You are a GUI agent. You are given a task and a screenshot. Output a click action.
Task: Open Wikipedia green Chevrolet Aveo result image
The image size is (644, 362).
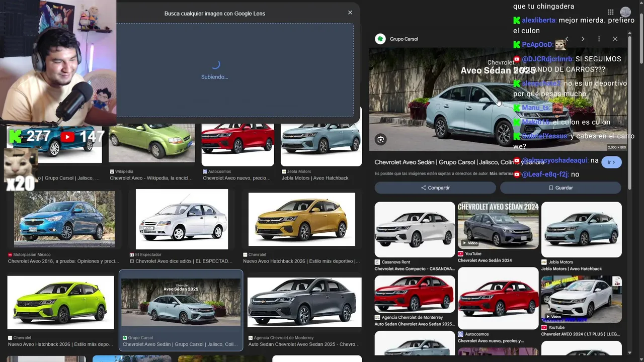[152, 144]
